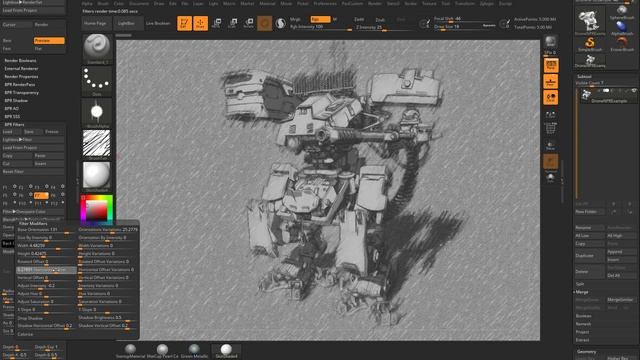Screen dimensions: 640x360
Task: Click the Append subtool button
Action: pos(621,252)
